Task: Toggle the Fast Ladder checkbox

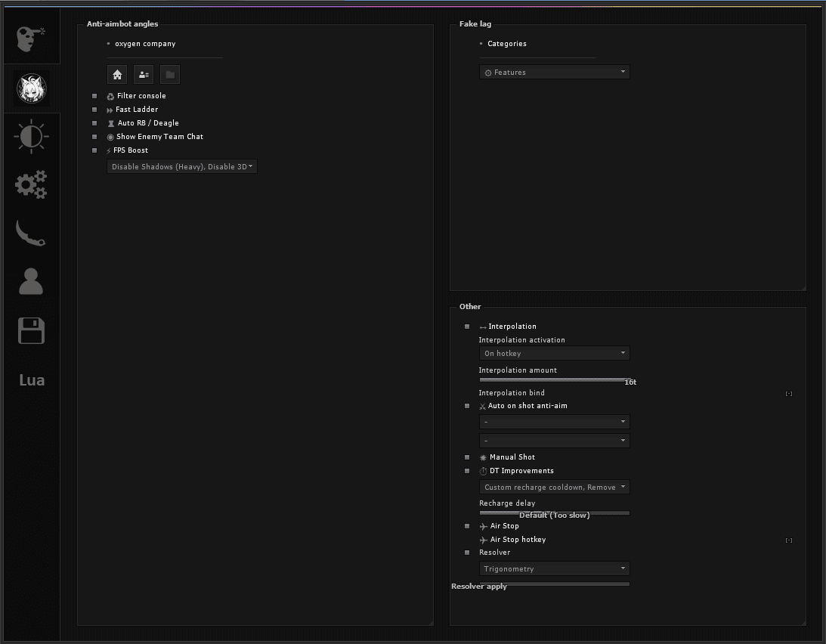Action: [x=94, y=110]
